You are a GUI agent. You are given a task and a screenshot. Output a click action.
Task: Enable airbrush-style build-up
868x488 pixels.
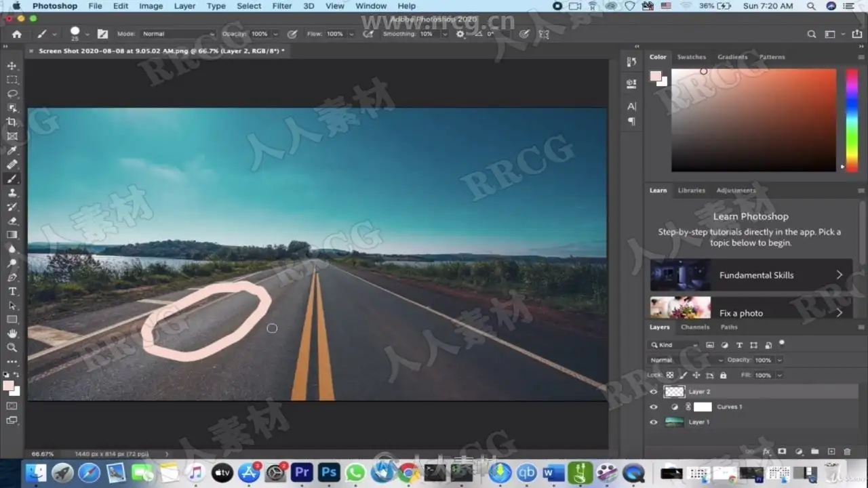(x=368, y=34)
